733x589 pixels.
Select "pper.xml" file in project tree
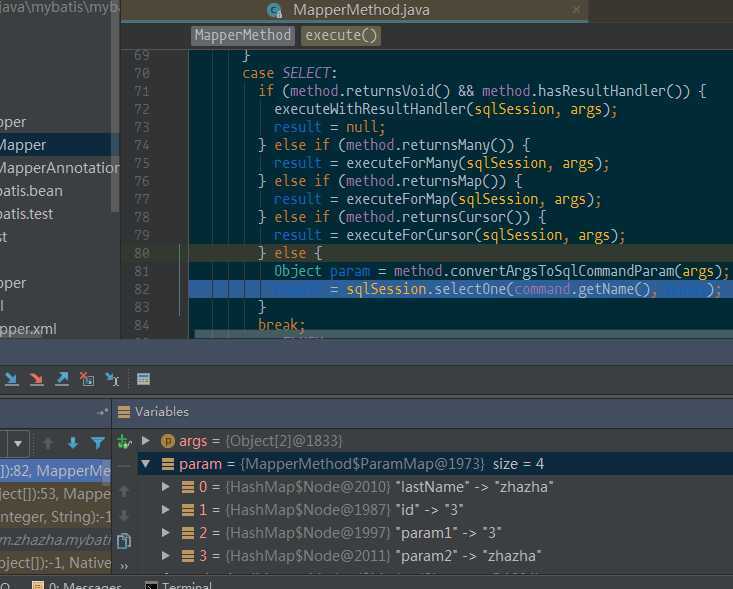click(x=28, y=329)
